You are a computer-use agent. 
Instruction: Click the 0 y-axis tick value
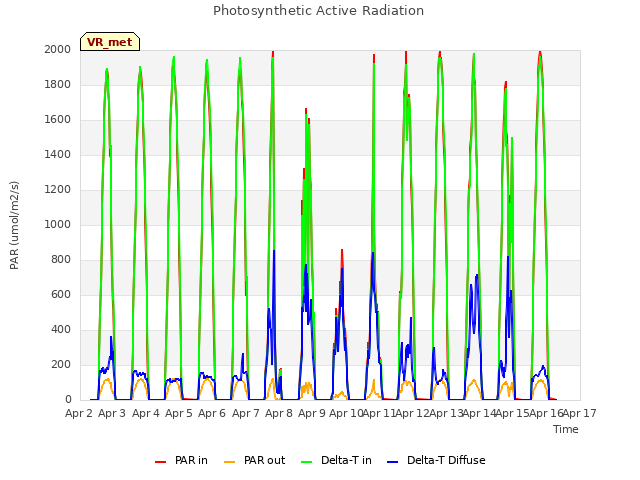(68, 400)
